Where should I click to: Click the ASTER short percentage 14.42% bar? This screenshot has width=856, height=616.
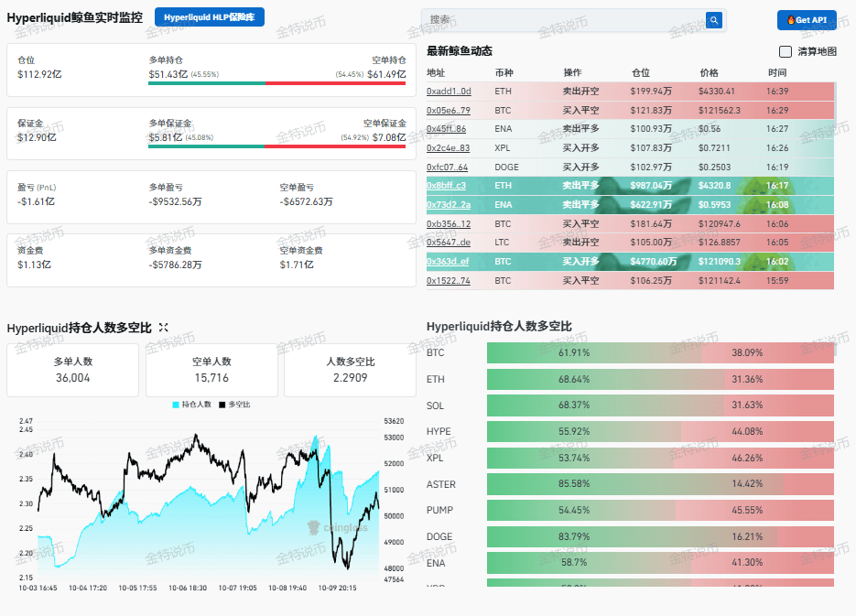(808, 484)
